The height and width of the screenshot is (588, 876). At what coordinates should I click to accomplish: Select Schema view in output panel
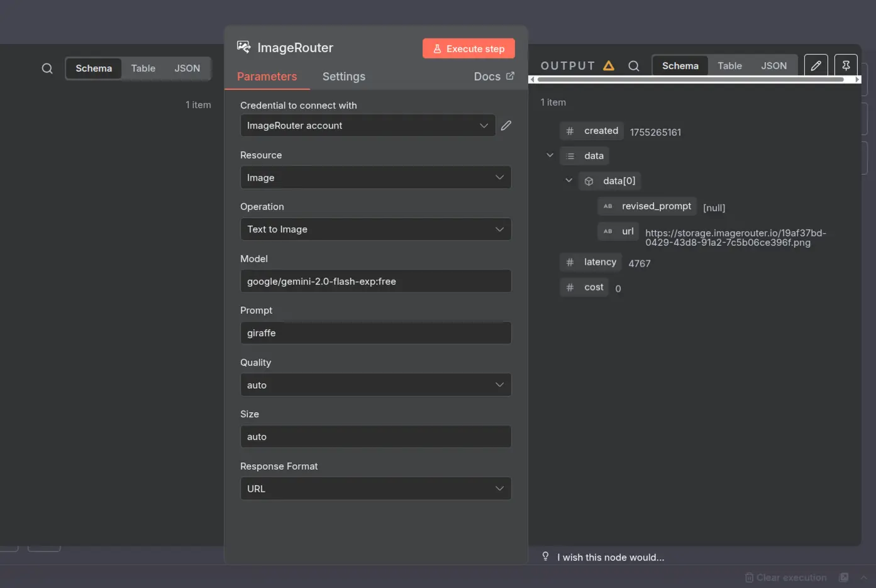tap(680, 66)
